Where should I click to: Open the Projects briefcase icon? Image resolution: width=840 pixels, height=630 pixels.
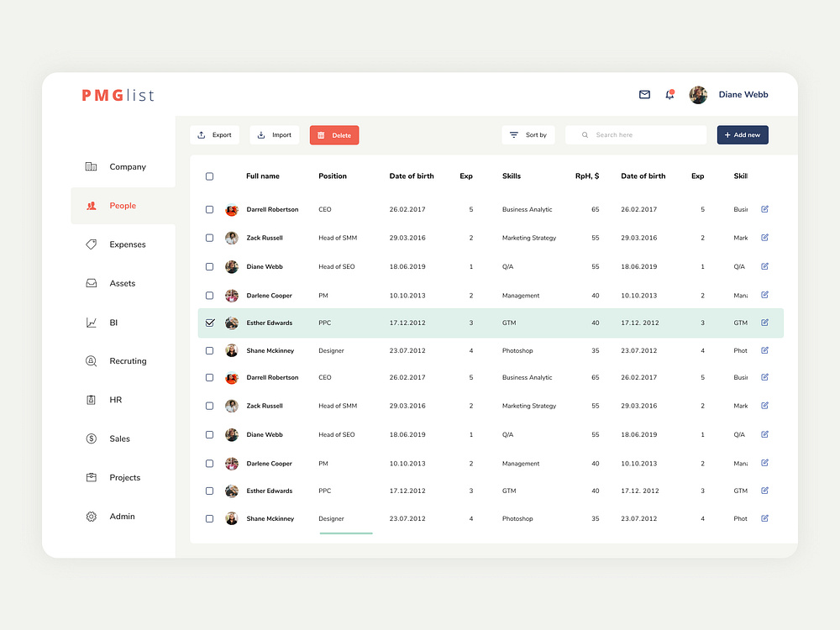coord(92,477)
